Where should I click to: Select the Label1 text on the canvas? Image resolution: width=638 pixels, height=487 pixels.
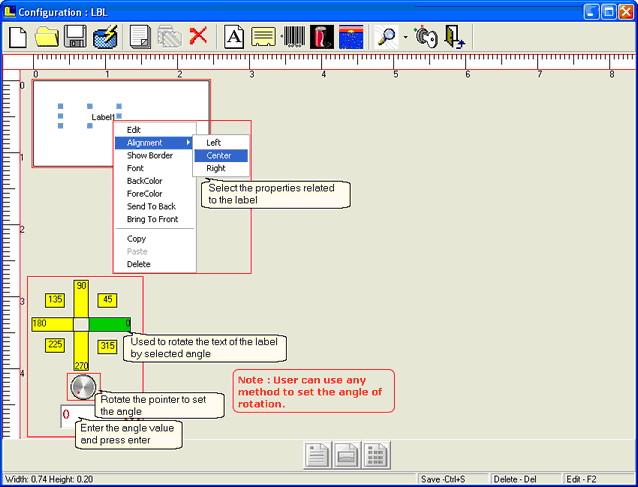(x=103, y=117)
